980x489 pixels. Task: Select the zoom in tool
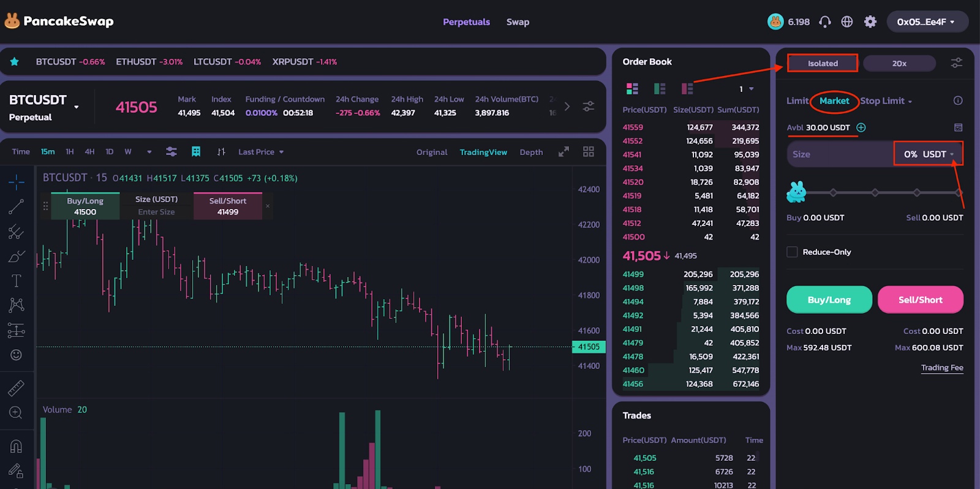click(17, 412)
